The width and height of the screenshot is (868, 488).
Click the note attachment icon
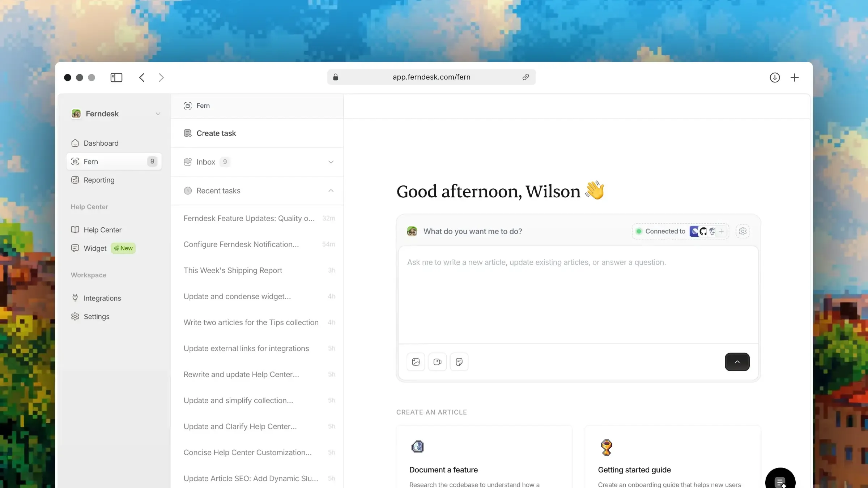tap(459, 362)
